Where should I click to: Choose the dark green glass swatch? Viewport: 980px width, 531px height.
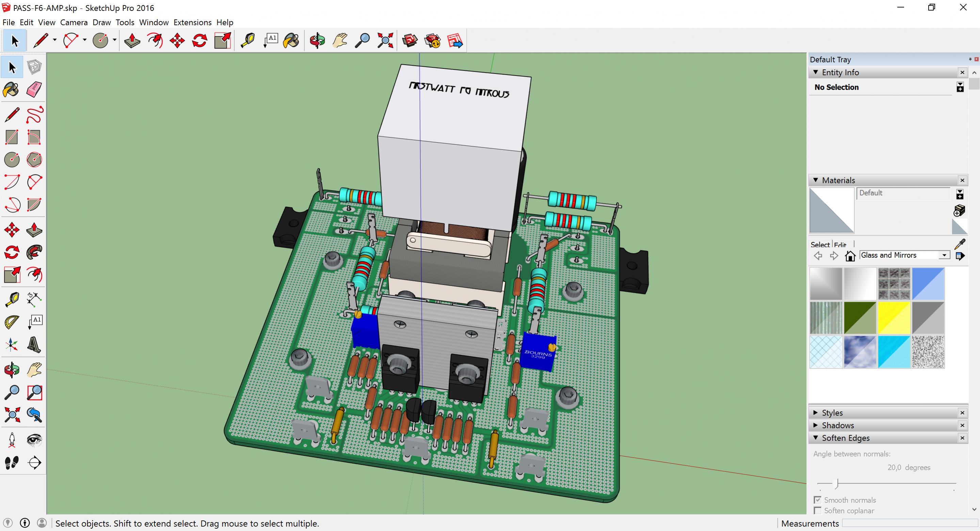(860, 317)
